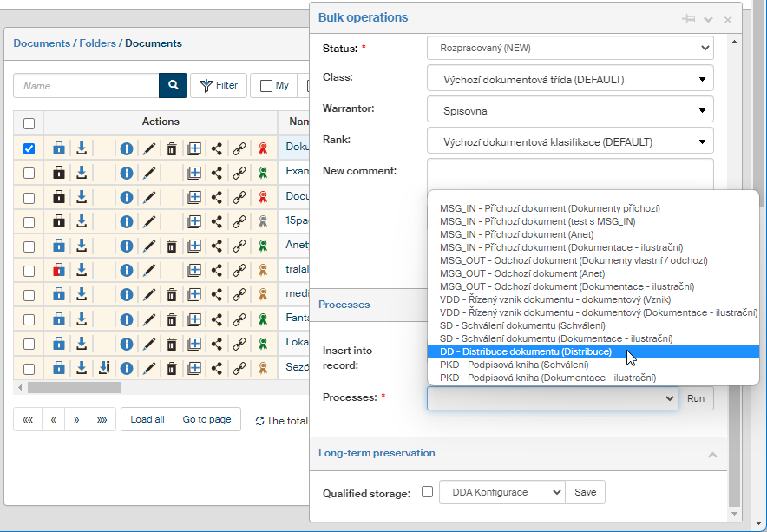767x532 pixels.
Task: Pin the Bulk operations panel
Action: pyautogui.click(x=688, y=19)
